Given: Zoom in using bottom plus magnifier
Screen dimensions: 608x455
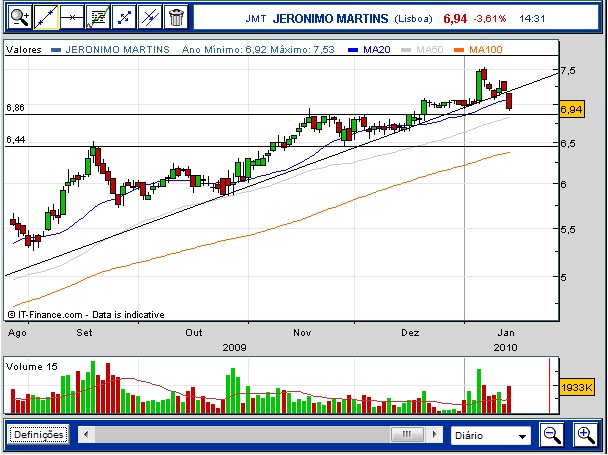Looking at the screenshot, I should click(585, 435).
